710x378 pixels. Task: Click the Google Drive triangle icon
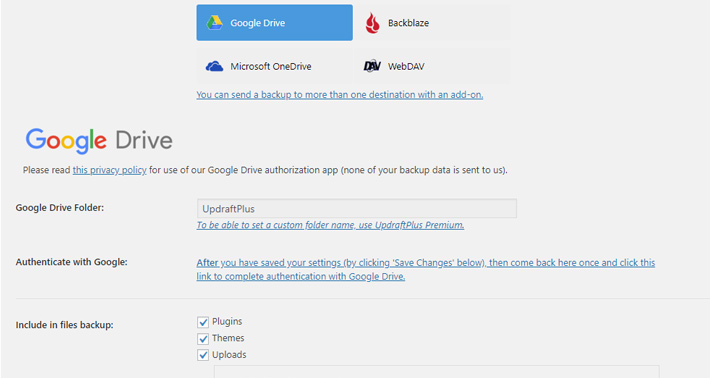(x=214, y=23)
